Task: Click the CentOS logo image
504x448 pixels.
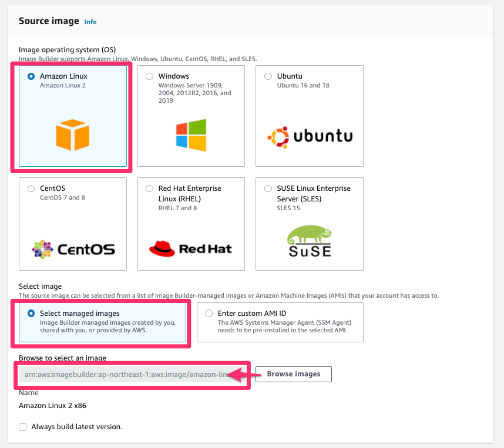Action: point(73,250)
